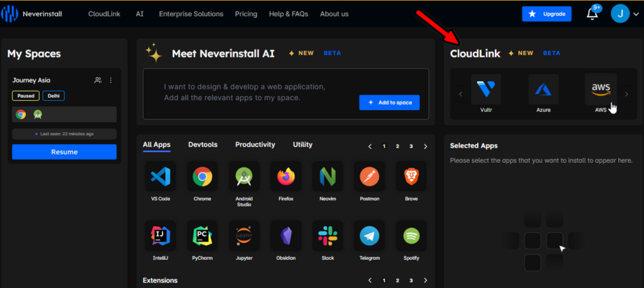Open Azure in CloudLink panel
Image resolution: width=644 pixels, height=288 pixels.
pos(543,89)
